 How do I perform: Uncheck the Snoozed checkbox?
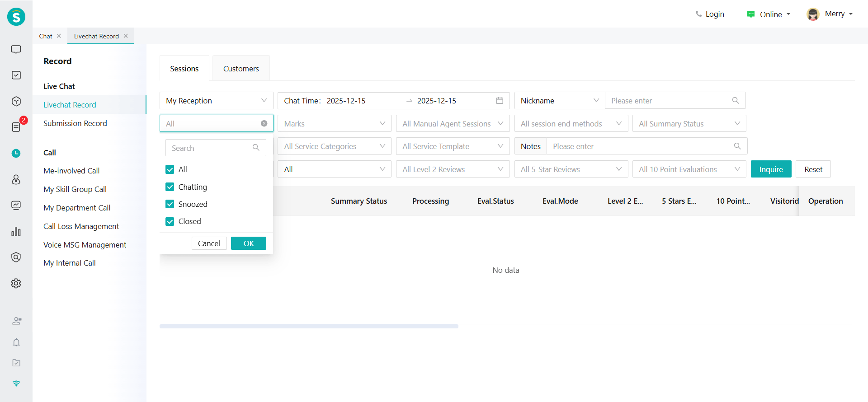[x=170, y=204]
